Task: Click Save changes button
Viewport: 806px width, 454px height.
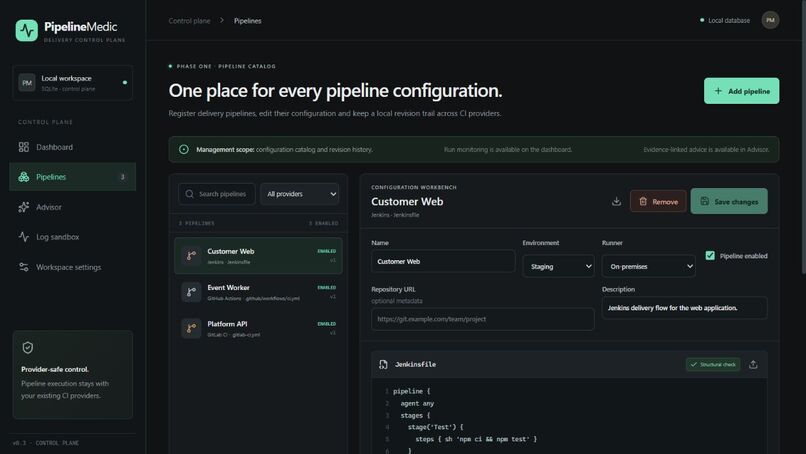Action: point(729,201)
